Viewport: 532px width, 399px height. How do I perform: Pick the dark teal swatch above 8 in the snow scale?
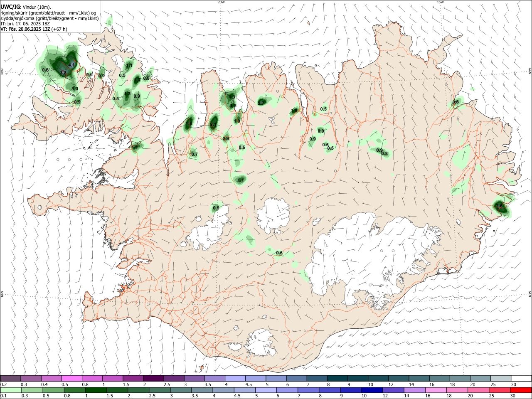(x=337, y=378)
